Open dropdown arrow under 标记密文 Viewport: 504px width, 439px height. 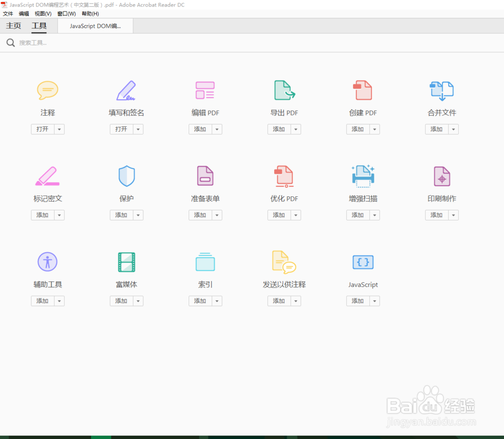59,215
